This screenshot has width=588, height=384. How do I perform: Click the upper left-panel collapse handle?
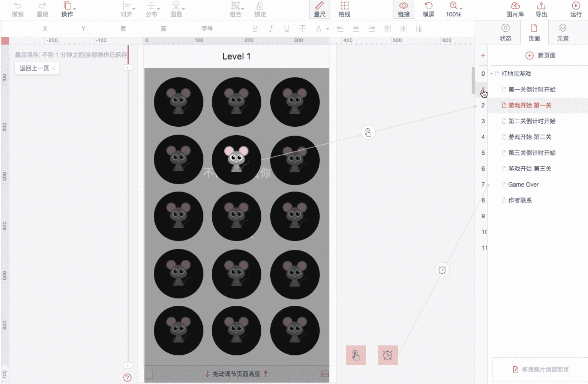128,67
